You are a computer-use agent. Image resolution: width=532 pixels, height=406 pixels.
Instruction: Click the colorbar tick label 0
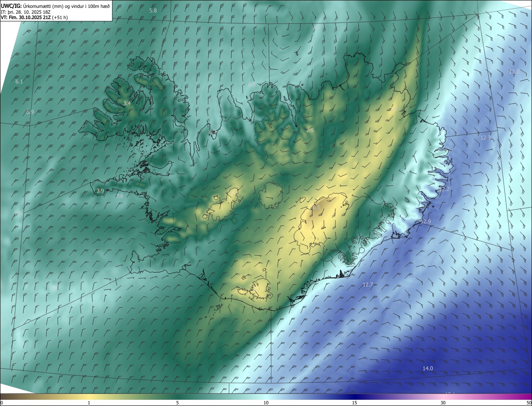(2, 403)
